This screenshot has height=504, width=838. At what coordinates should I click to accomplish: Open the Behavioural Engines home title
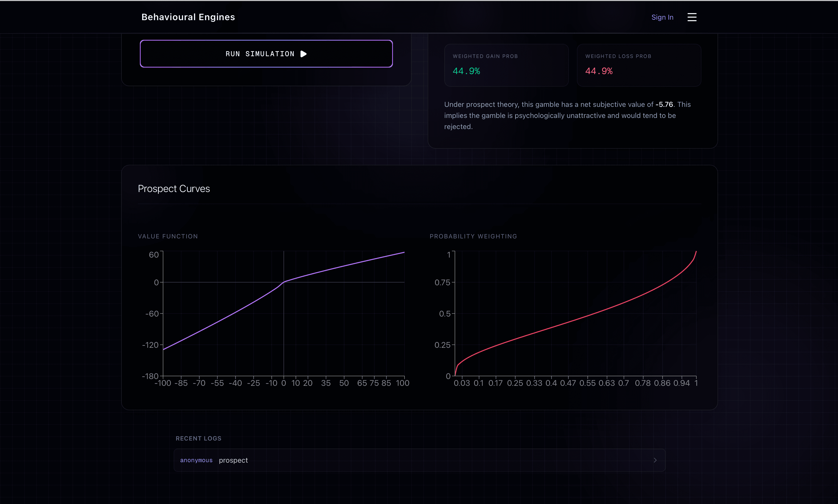pyautogui.click(x=188, y=17)
